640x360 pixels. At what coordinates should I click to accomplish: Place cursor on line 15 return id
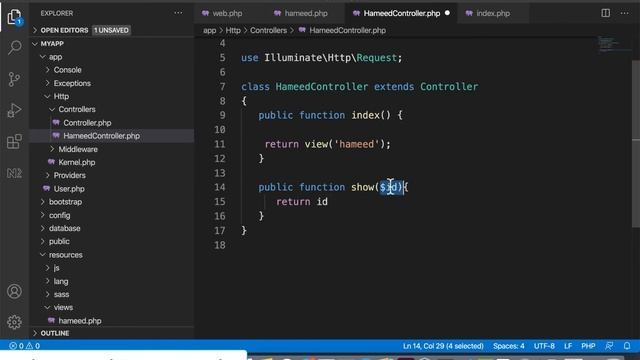coord(302,202)
